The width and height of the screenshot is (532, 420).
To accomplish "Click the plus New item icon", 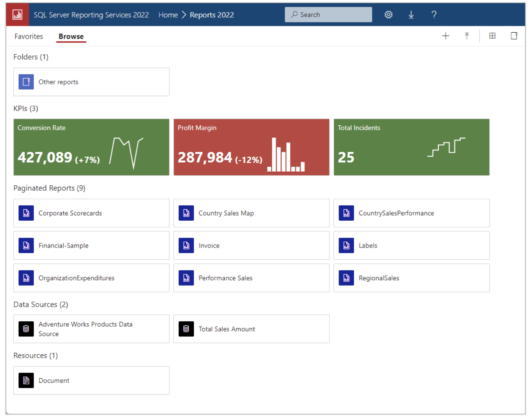I will [445, 36].
